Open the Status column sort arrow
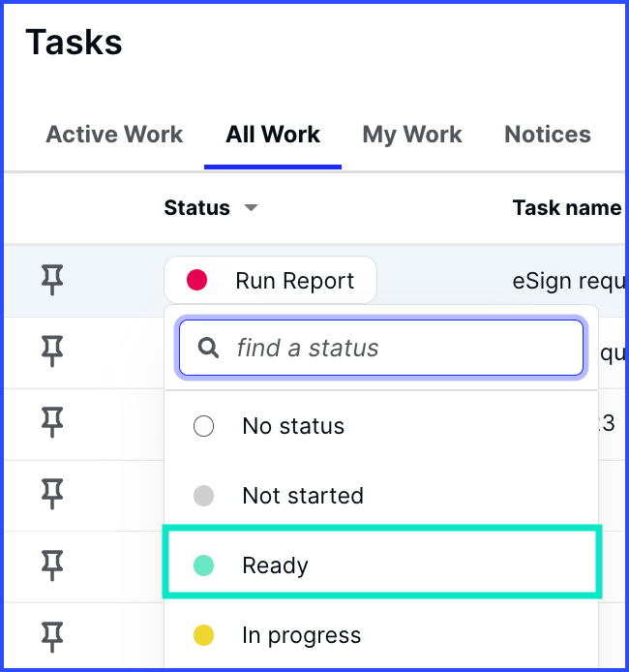 coord(251,208)
